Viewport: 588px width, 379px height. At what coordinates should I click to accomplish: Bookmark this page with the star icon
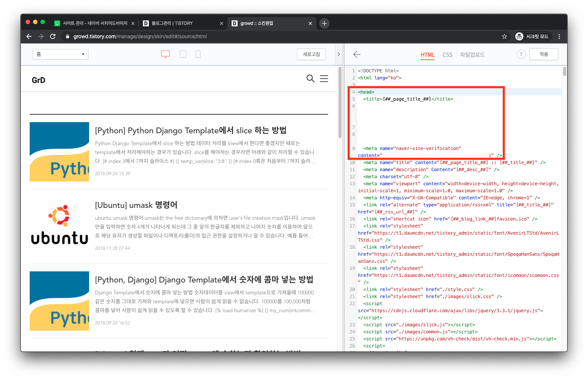pos(504,36)
